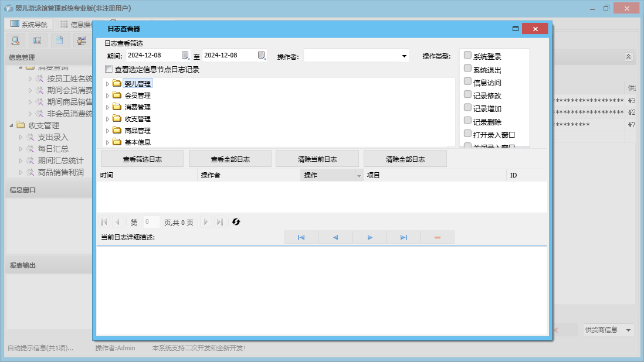The image size is (644, 362).
Task: Open the 信息窗口 sidebar panel
Action: point(49,190)
